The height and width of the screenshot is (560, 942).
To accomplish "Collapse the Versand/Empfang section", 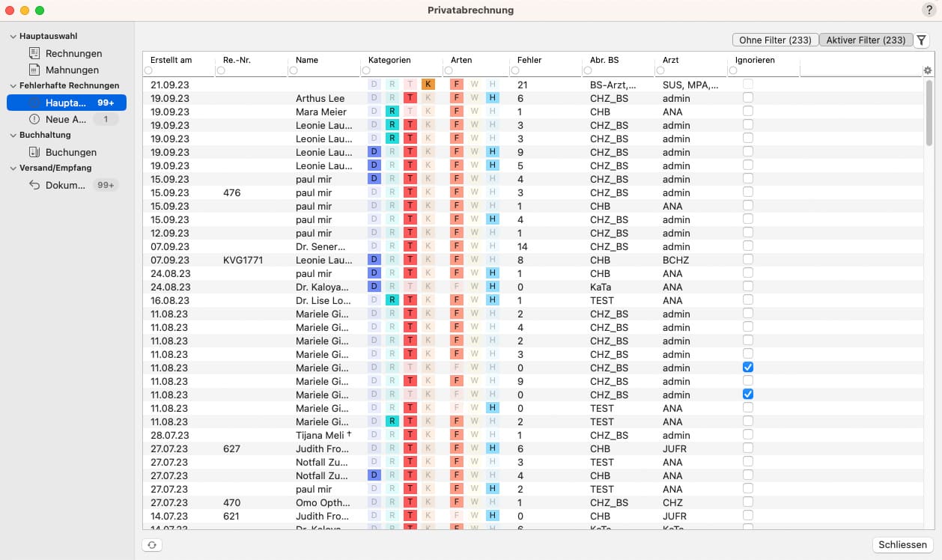I will point(13,168).
